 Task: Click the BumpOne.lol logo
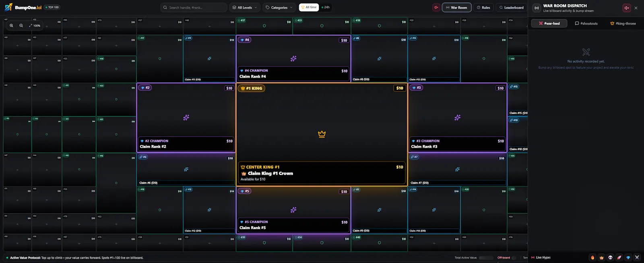point(22,7)
